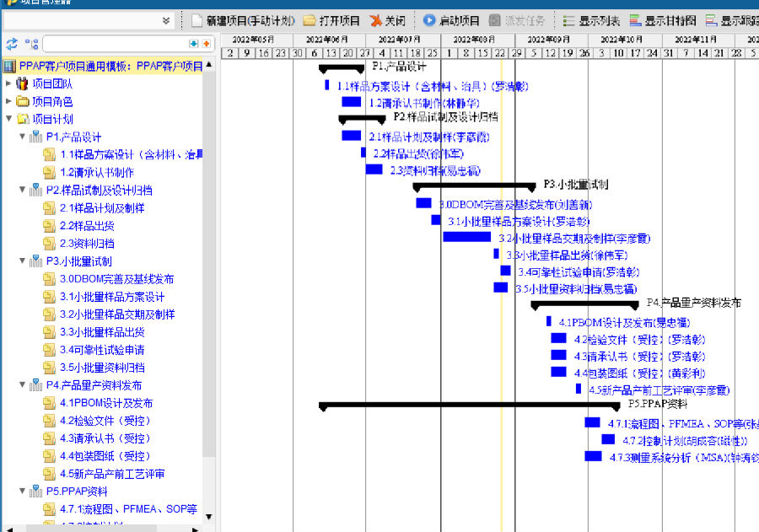
Task: Click the 项目团队 people icon
Action: pos(22,83)
